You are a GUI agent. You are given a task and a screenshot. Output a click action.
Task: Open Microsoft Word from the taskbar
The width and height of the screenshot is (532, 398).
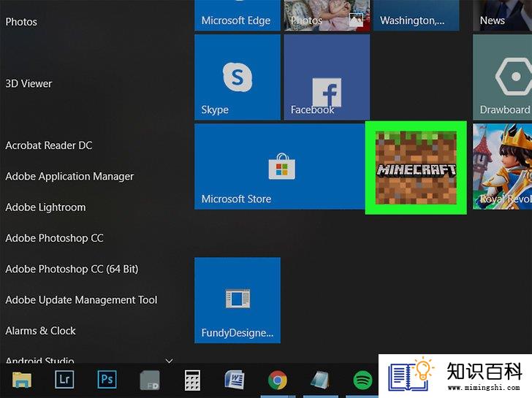[x=235, y=379]
